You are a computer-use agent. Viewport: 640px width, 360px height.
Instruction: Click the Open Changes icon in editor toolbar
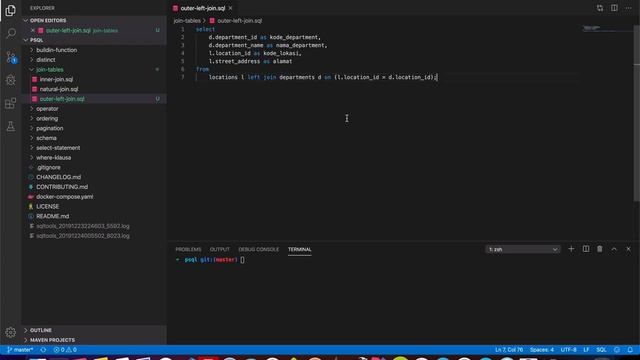(600, 8)
